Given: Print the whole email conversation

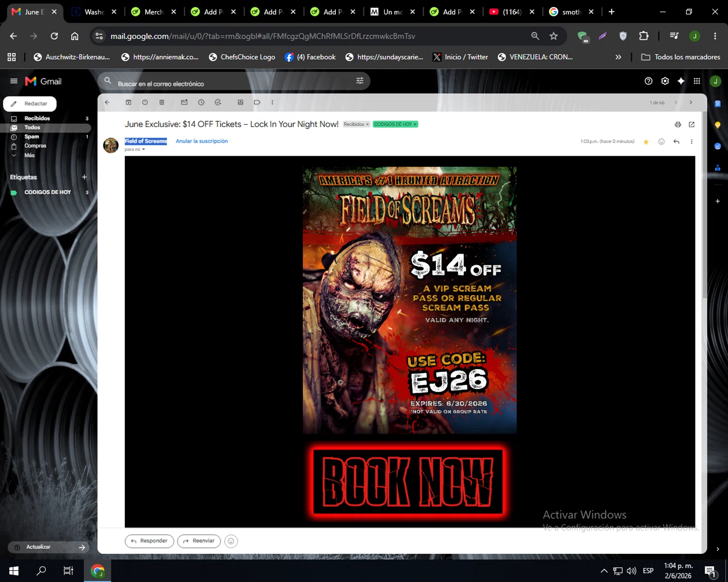Looking at the screenshot, I should tap(678, 125).
